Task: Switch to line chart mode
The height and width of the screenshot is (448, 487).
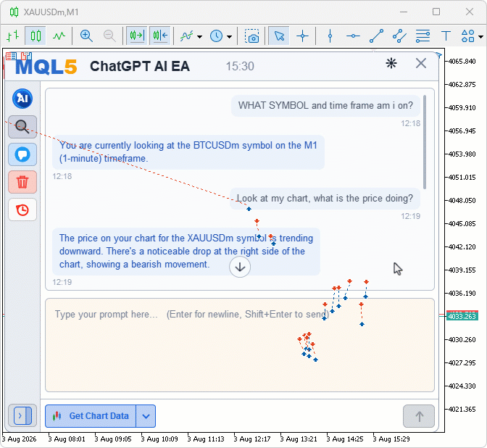Action: [59, 36]
